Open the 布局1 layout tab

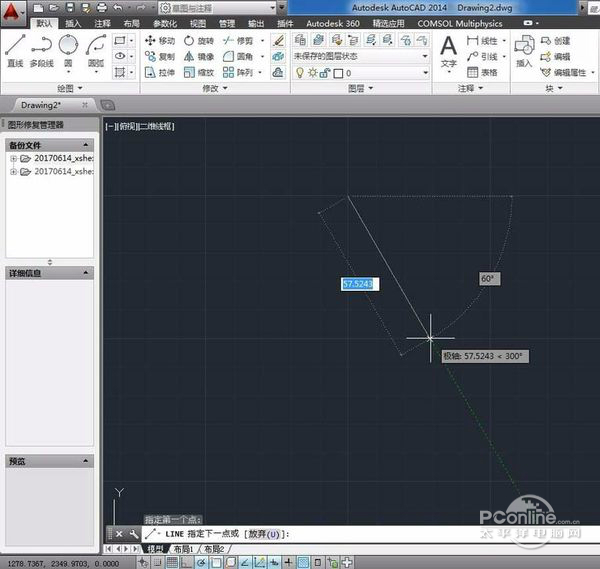tap(182, 549)
